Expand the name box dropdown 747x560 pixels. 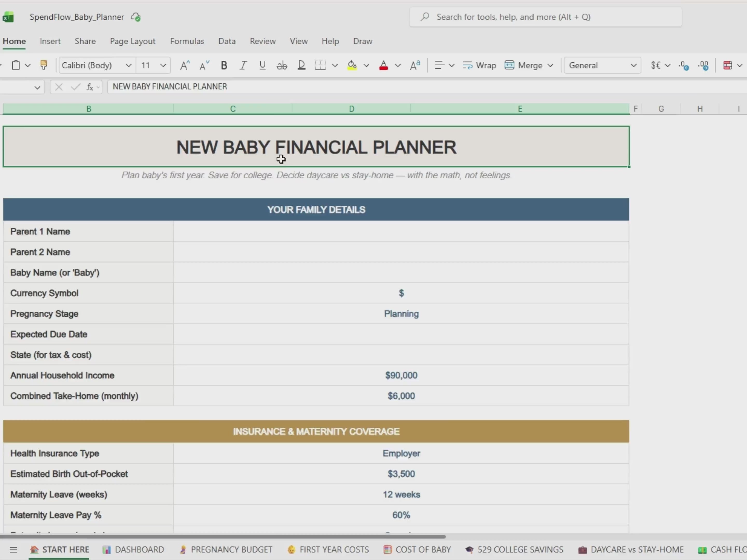click(x=37, y=87)
